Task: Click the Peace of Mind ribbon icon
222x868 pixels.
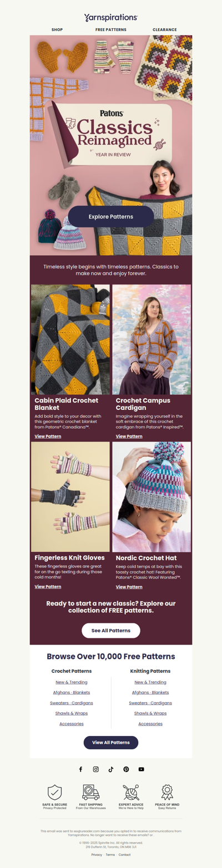Action: 167,792
